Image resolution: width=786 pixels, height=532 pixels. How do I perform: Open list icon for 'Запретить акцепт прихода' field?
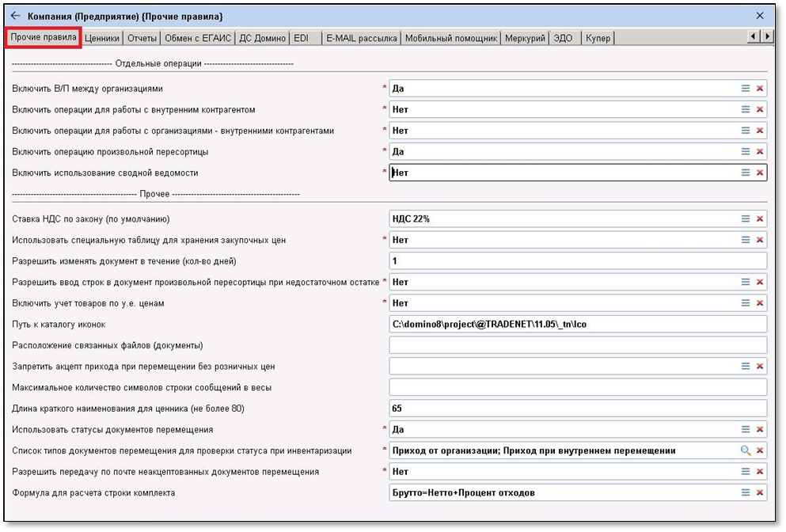point(746,366)
